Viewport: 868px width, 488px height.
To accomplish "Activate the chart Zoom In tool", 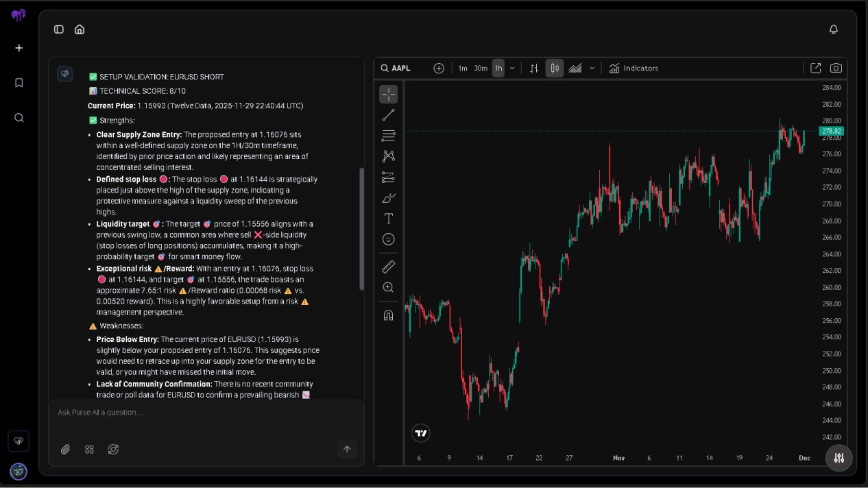I will [x=388, y=287].
